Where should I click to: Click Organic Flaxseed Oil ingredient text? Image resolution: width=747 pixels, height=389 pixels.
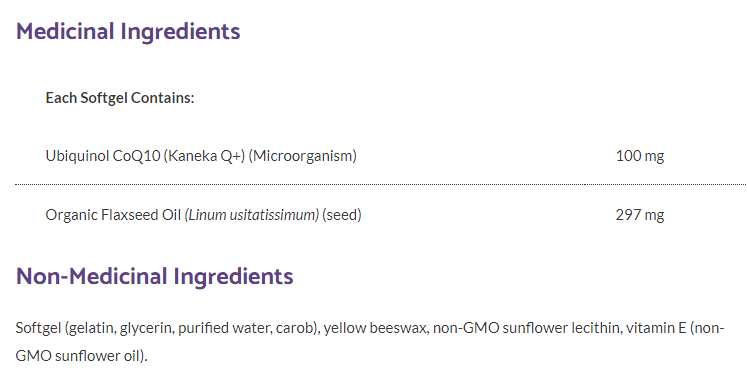(113, 215)
